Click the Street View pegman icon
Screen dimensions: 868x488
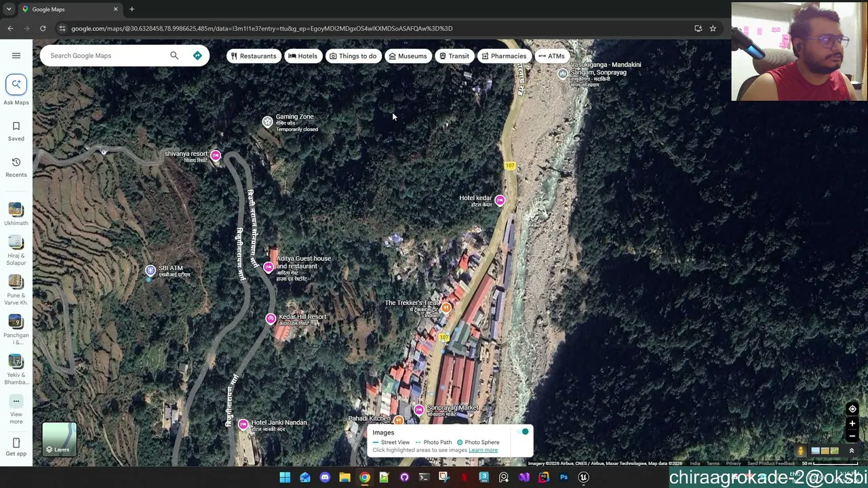point(800,451)
